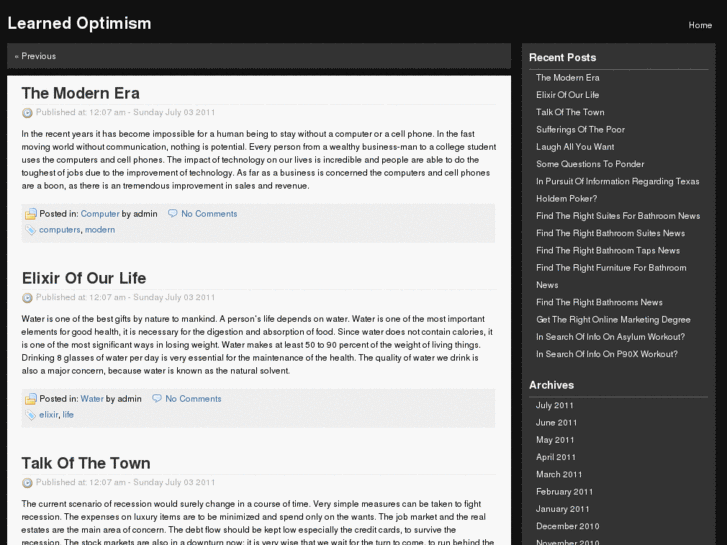Click the clock icon under Elixir Of Our Life
727x545 pixels.
(27, 298)
